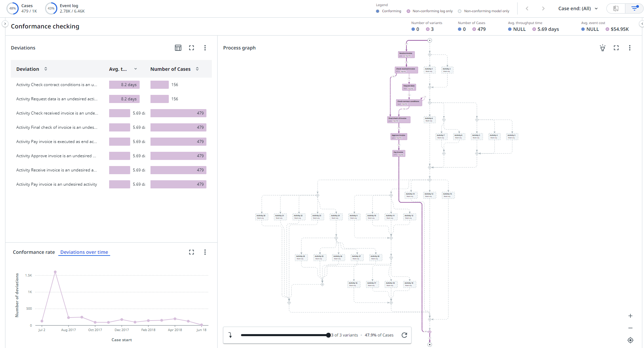Image resolution: width=644 pixels, height=348 pixels.
Task: Expand Deviations panel to fullscreen
Action: click(192, 48)
